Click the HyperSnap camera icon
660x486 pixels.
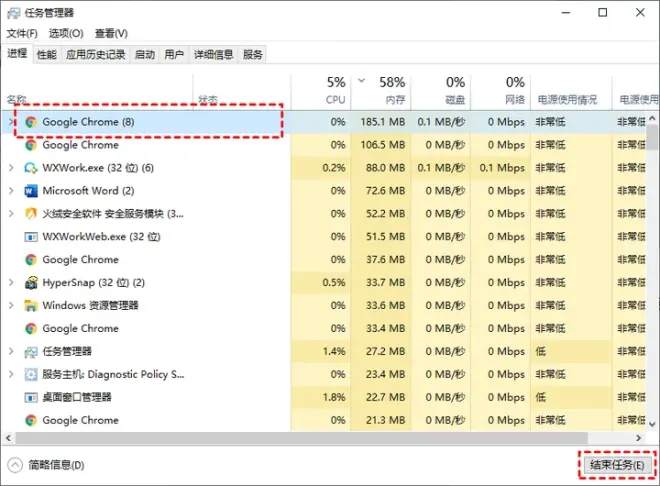(31, 283)
